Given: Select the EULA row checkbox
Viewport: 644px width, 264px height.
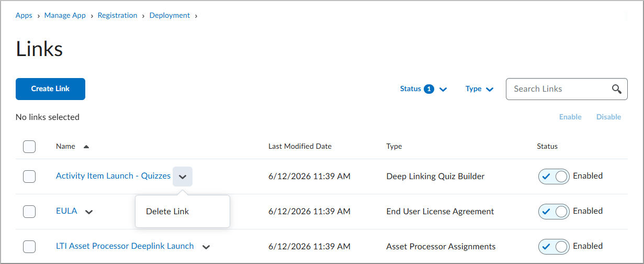Looking at the screenshot, I should click(29, 212).
